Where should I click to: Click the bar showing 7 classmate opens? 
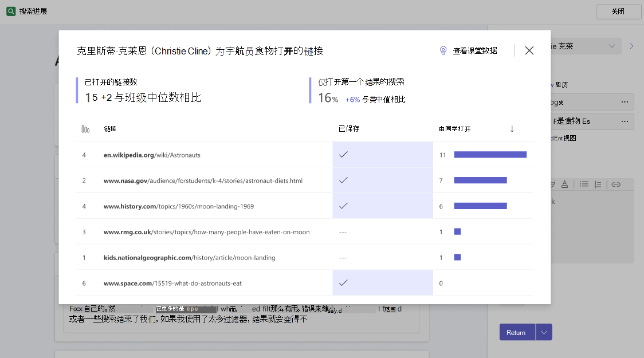click(x=480, y=180)
